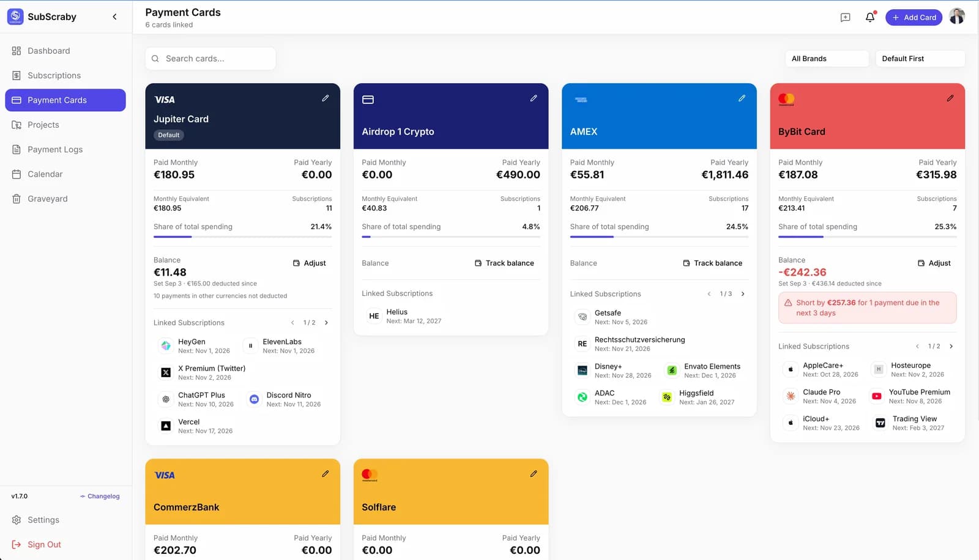Open Subscriptions in the sidebar
The height and width of the screenshot is (560, 979).
[x=65, y=75]
